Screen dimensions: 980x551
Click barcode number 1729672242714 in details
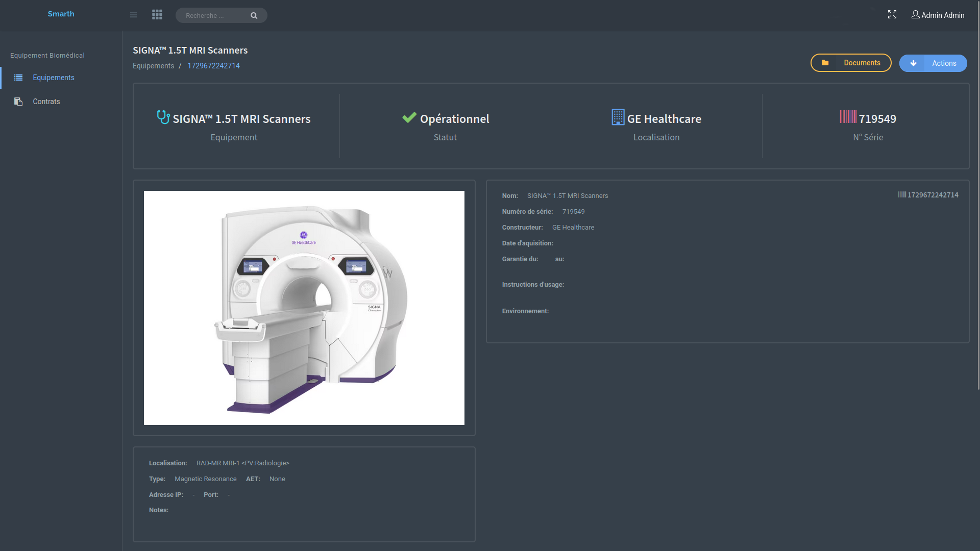[933, 195]
